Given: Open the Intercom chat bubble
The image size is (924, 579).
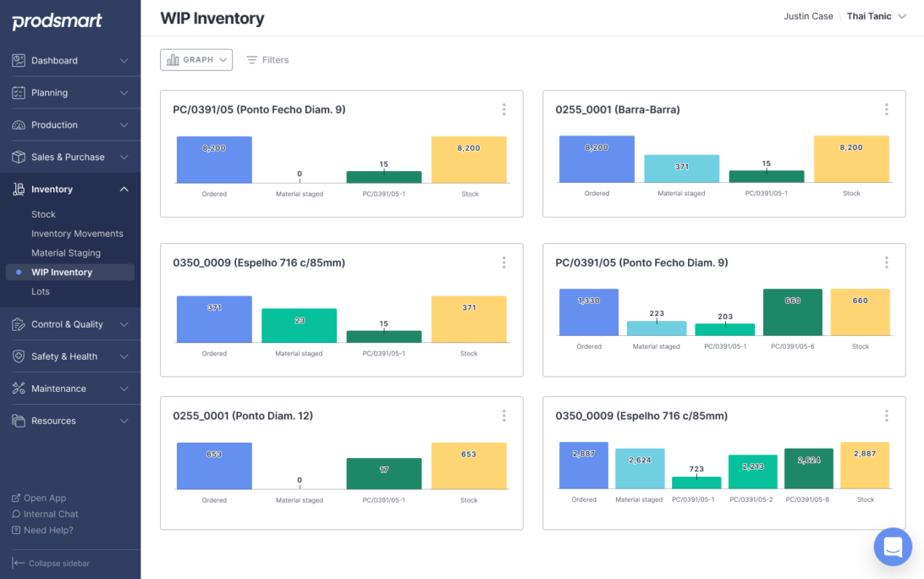Looking at the screenshot, I should coord(893,546).
